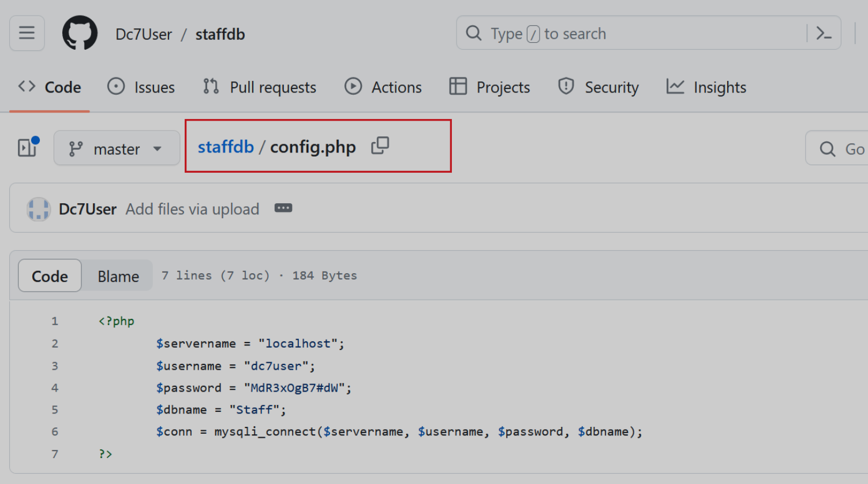Open the command palette icon
The width and height of the screenshot is (868, 484).
pos(824,33)
